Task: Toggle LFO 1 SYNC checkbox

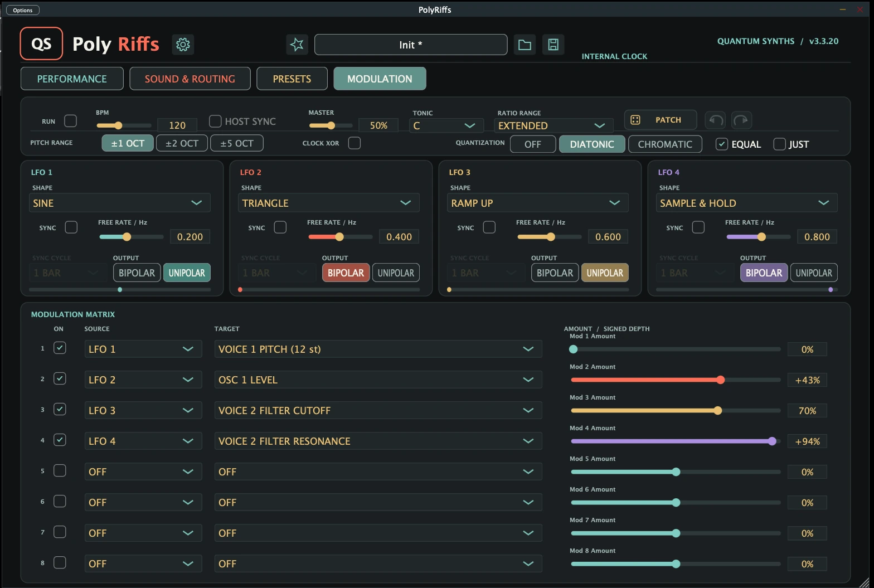Action: (x=71, y=227)
